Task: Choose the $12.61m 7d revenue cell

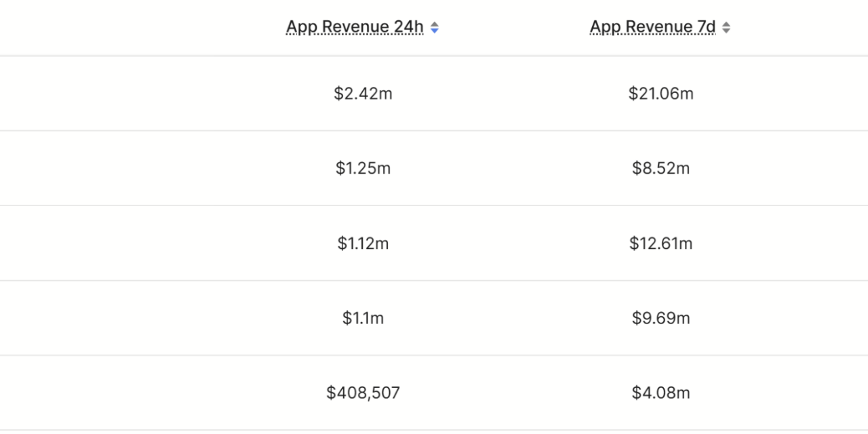Action: [661, 243]
